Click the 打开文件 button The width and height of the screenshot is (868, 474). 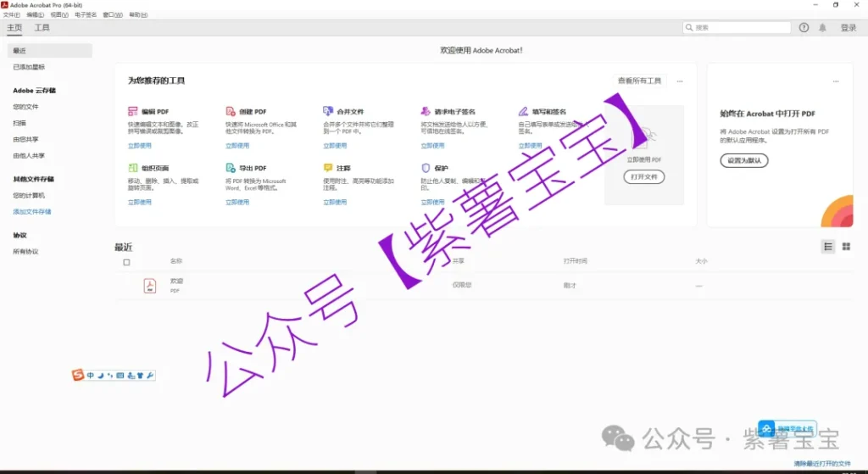tap(644, 177)
